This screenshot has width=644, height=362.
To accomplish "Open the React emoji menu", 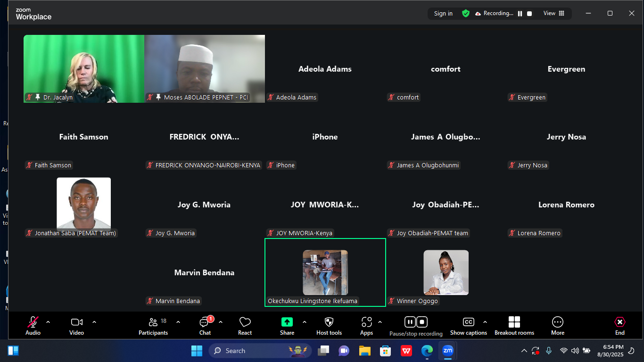I will click(x=245, y=326).
